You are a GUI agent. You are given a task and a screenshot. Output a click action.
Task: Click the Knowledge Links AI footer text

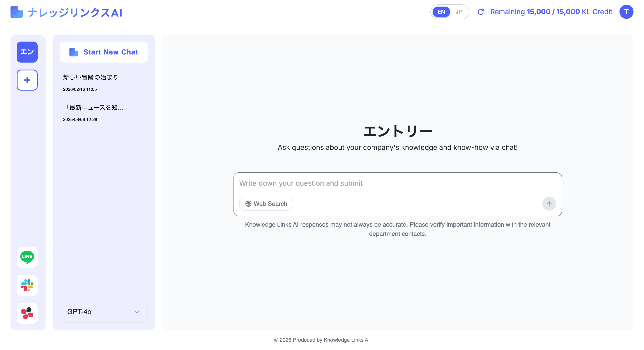point(322,340)
